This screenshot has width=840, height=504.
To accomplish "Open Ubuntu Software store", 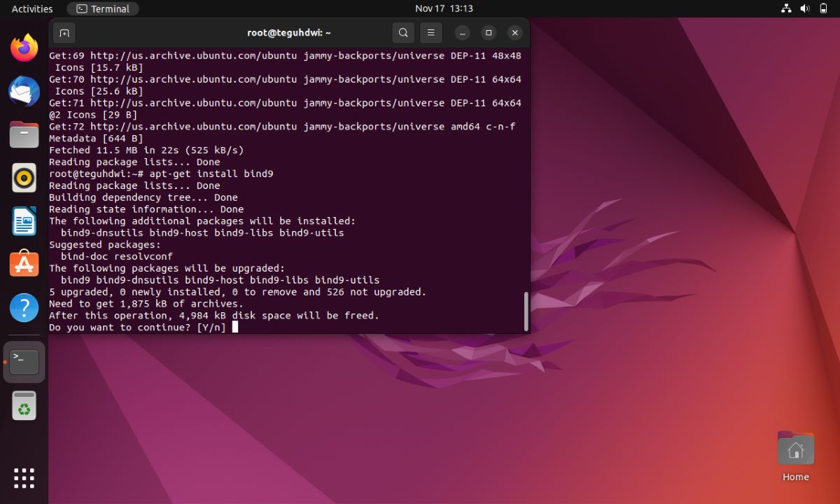I will (x=24, y=265).
